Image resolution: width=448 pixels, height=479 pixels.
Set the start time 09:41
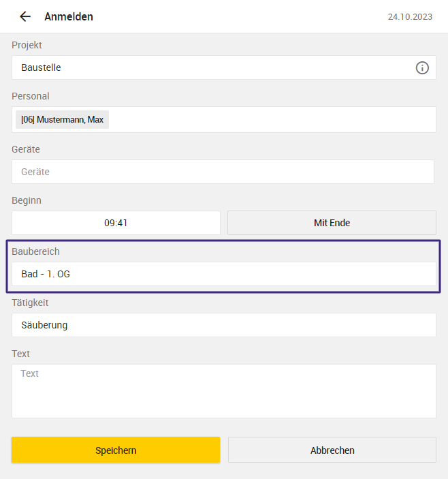point(116,223)
